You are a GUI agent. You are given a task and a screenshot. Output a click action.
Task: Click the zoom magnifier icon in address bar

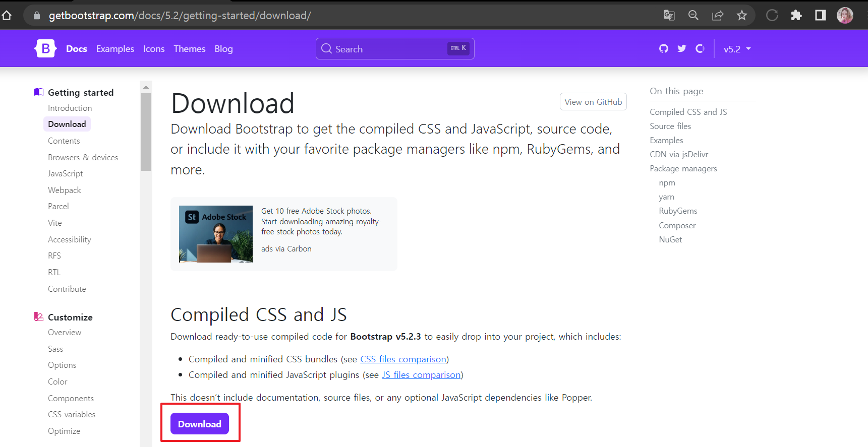point(693,15)
